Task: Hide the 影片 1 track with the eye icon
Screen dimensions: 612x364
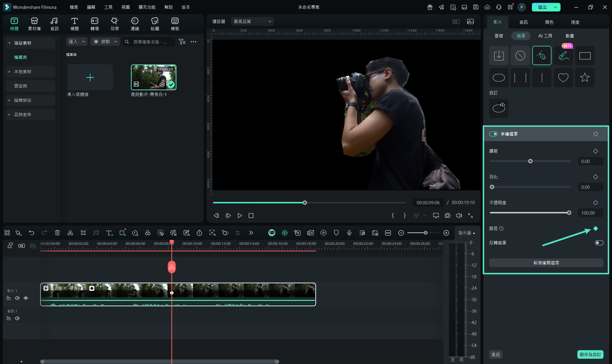Action: coord(26,298)
